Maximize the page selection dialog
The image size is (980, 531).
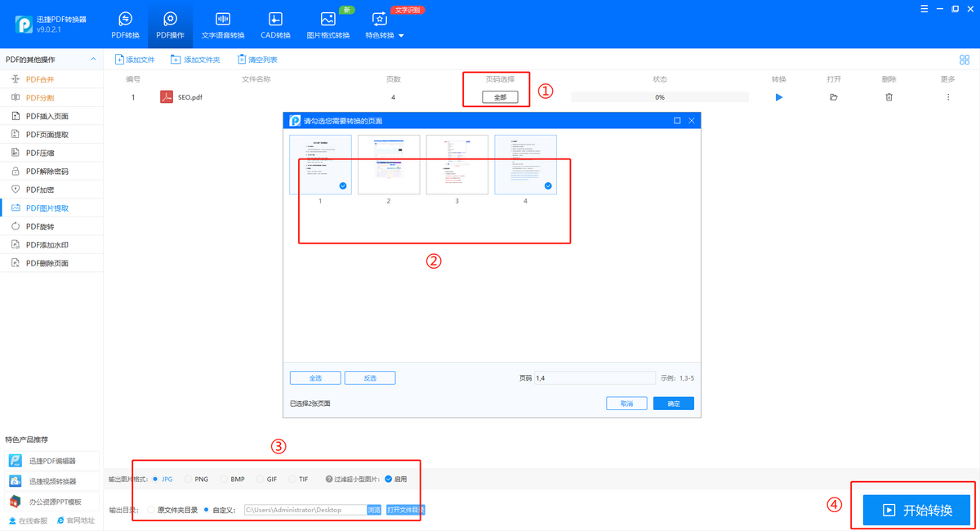677,121
